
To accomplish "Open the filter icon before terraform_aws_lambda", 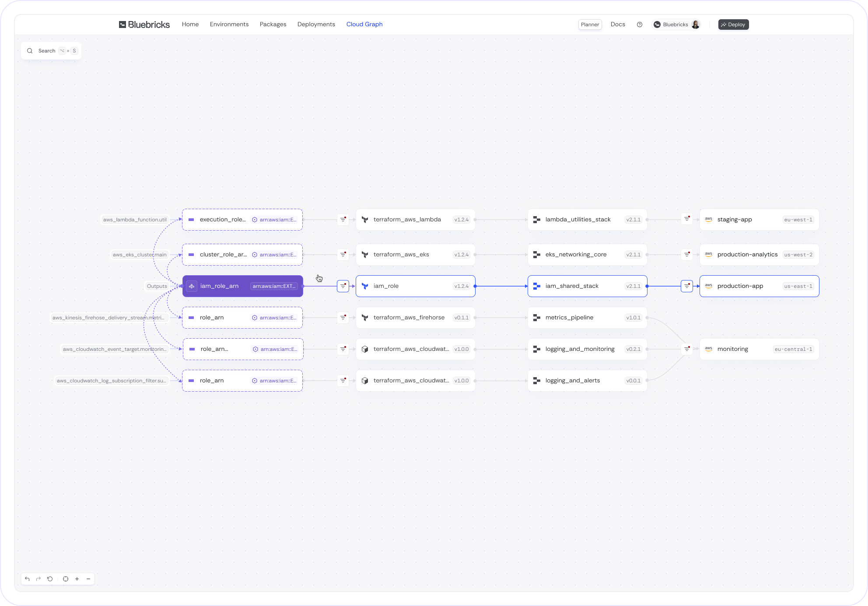I will (x=343, y=219).
